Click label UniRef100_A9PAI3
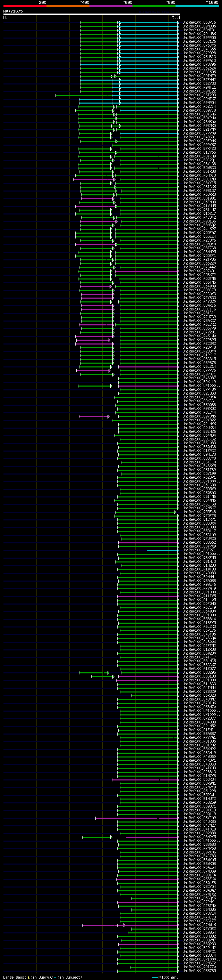This screenshot has height=980, width=222. (x=199, y=60)
